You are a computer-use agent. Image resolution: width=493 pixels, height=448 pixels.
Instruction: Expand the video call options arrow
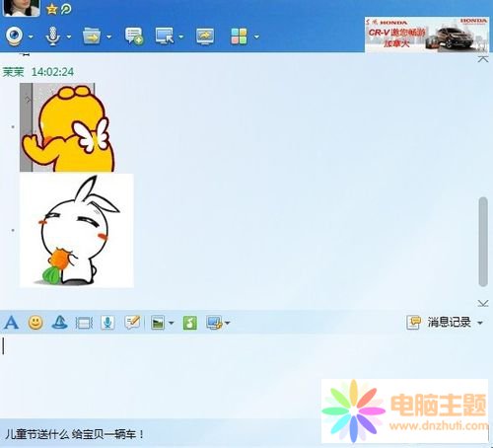point(31,37)
